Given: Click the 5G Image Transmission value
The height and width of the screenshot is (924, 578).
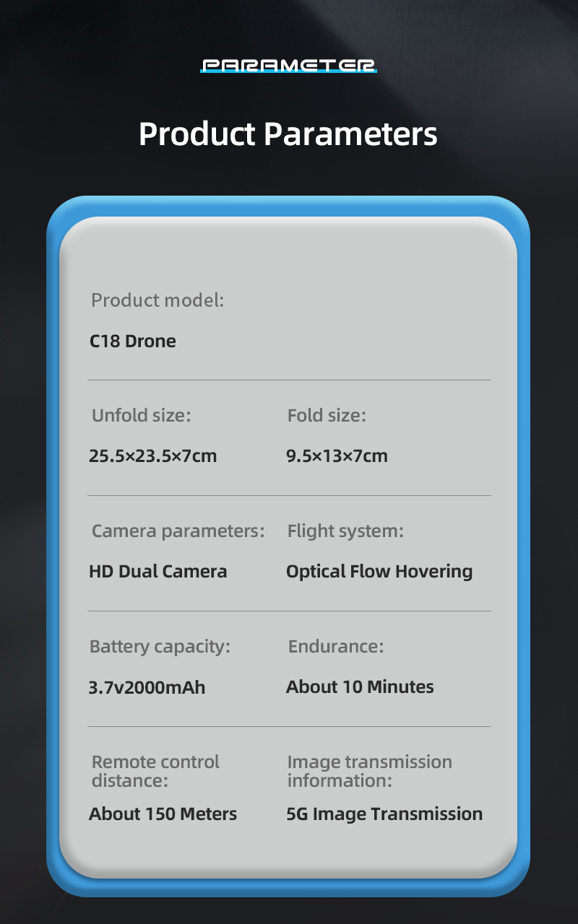Looking at the screenshot, I should point(384,814).
